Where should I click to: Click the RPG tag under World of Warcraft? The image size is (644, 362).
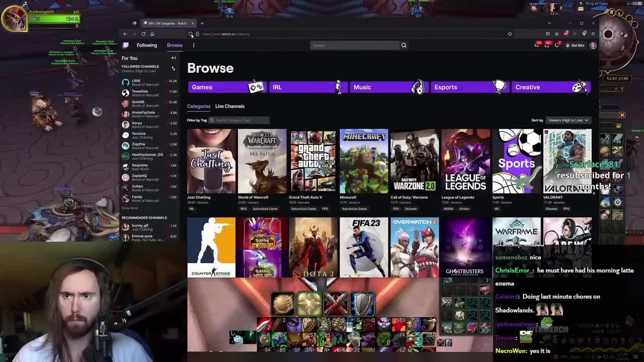244,209
